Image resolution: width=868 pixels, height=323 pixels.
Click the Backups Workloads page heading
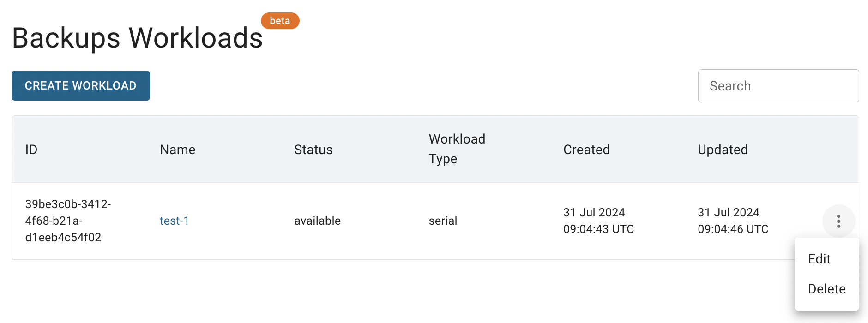tap(138, 38)
